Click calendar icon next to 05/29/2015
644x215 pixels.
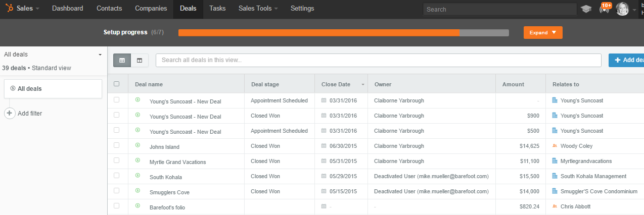click(324, 176)
